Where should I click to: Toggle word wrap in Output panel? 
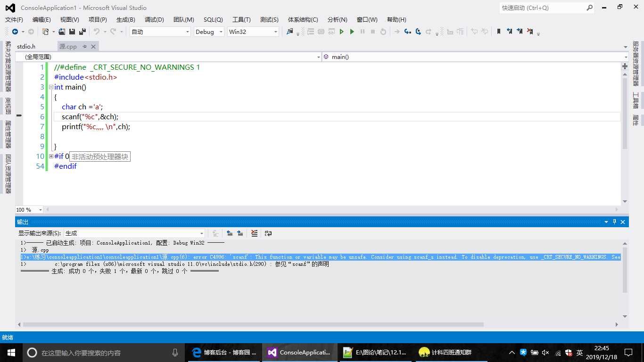coord(268,233)
